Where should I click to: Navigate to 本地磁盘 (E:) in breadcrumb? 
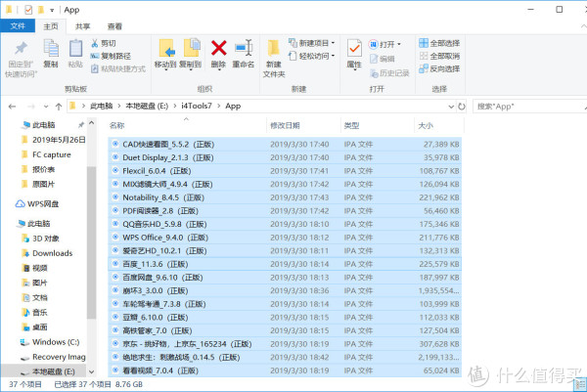point(147,107)
